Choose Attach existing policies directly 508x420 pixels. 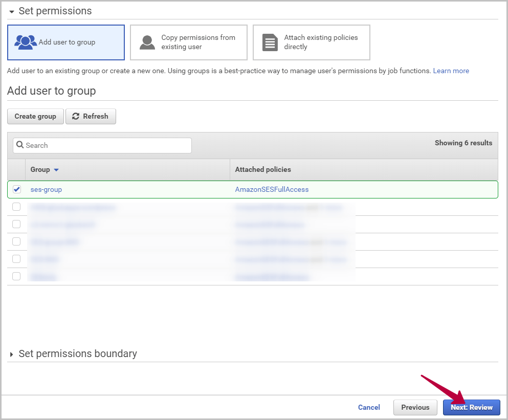(x=312, y=42)
